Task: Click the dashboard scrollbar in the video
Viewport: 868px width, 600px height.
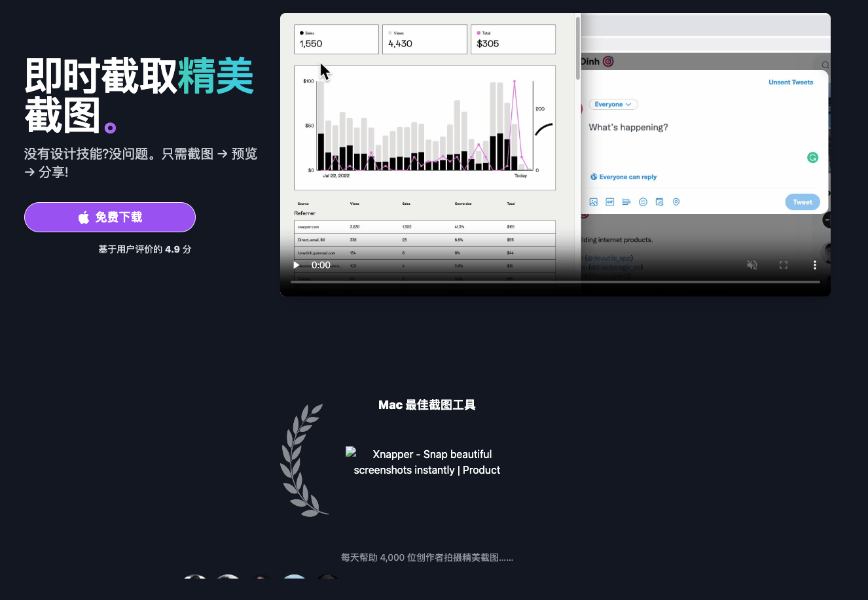Action: (x=578, y=49)
